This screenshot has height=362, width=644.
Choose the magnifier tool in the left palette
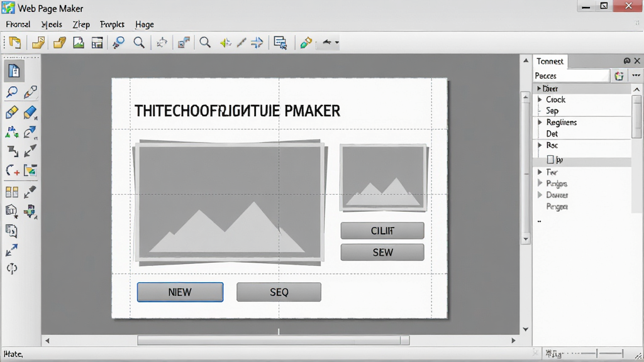(11, 92)
